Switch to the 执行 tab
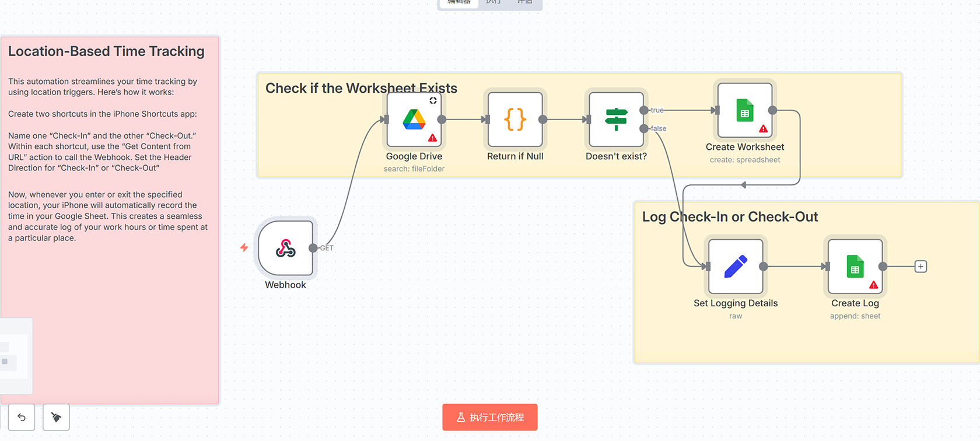This screenshot has height=441, width=980. 493,2
